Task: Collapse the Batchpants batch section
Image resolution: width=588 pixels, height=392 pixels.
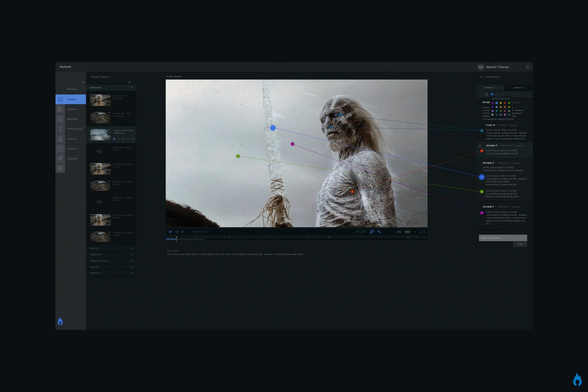Action: [x=132, y=87]
